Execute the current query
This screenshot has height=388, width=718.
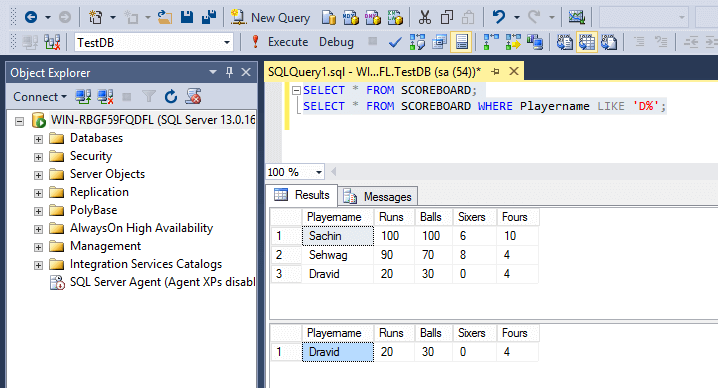[279, 42]
